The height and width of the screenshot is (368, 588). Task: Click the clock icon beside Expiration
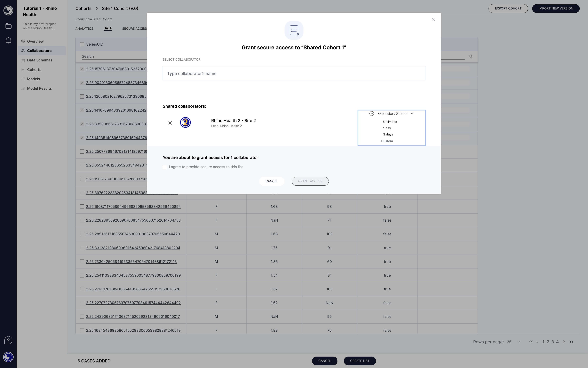click(371, 114)
